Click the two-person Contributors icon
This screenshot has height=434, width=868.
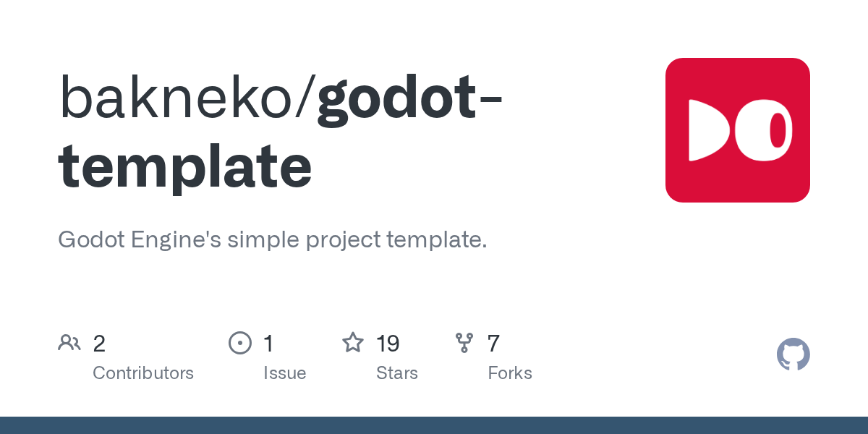click(x=69, y=342)
